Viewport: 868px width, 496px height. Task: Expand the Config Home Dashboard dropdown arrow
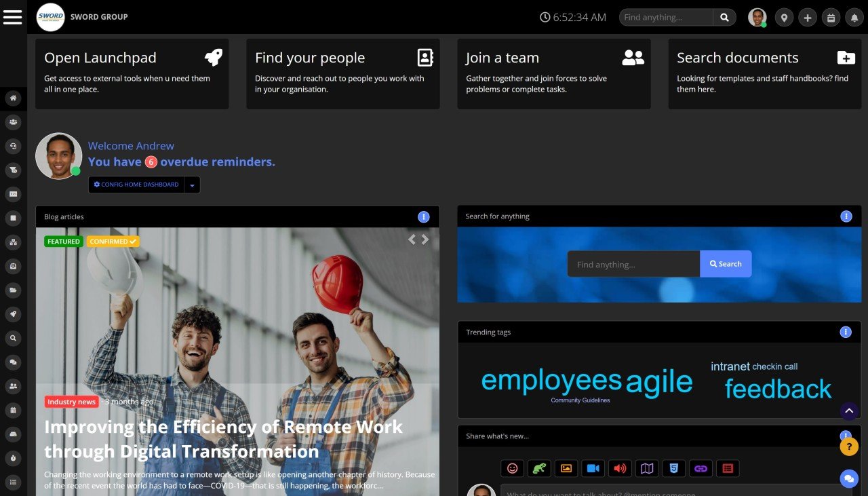pyautogui.click(x=192, y=185)
